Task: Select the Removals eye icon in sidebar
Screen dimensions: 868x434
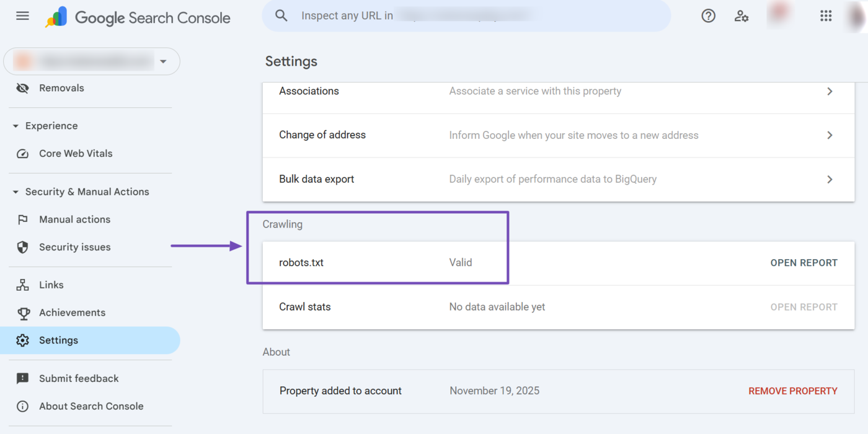Action: (22, 87)
